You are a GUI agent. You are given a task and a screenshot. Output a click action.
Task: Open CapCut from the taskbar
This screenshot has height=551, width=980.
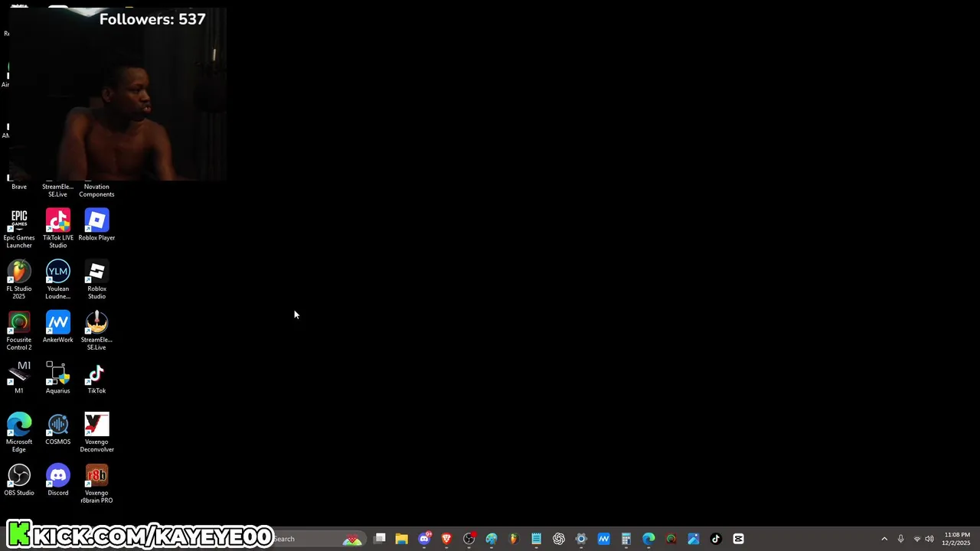(x=739, y=539)
